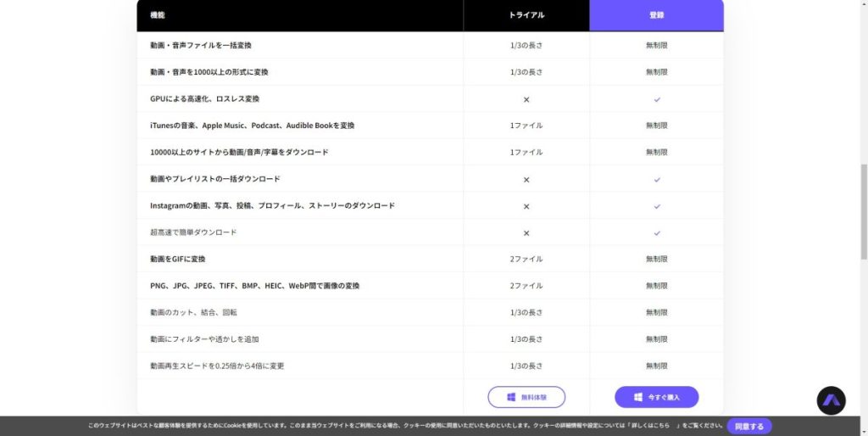Click the text 動画再生スピードを0.25倍から4倍に変更
Viewport: 868px width, 436px height.
(x=217, y=366)
